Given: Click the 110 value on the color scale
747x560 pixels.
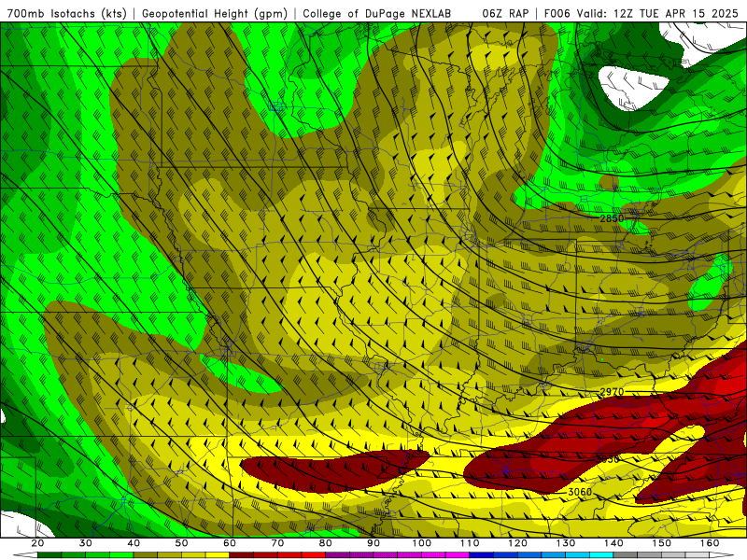Looking at the screenshot, I should tap(470, 543).
